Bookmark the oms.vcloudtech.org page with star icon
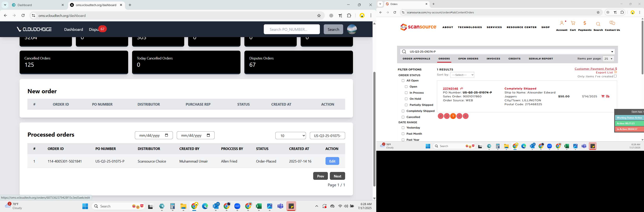The height and width of the screenshot is (212, 644). click(x=319, y=16)
